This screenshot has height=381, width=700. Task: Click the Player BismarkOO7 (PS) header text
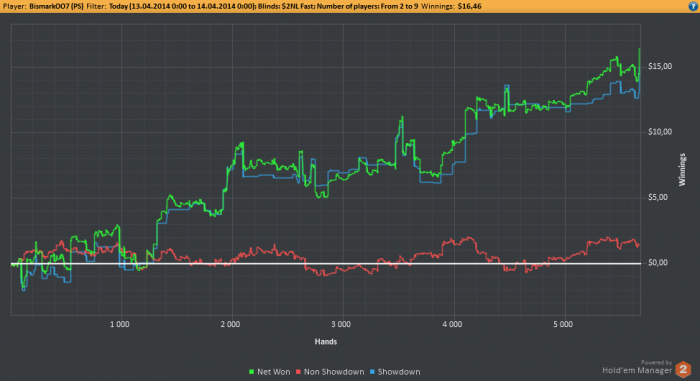pos(43,6)
